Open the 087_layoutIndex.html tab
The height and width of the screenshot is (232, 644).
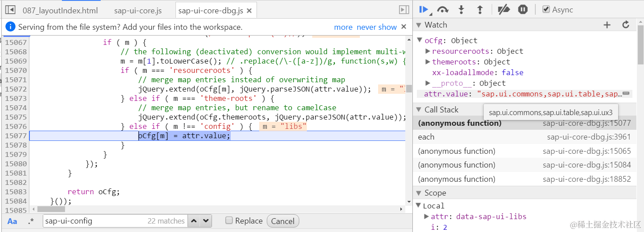(x=60, y=10)
